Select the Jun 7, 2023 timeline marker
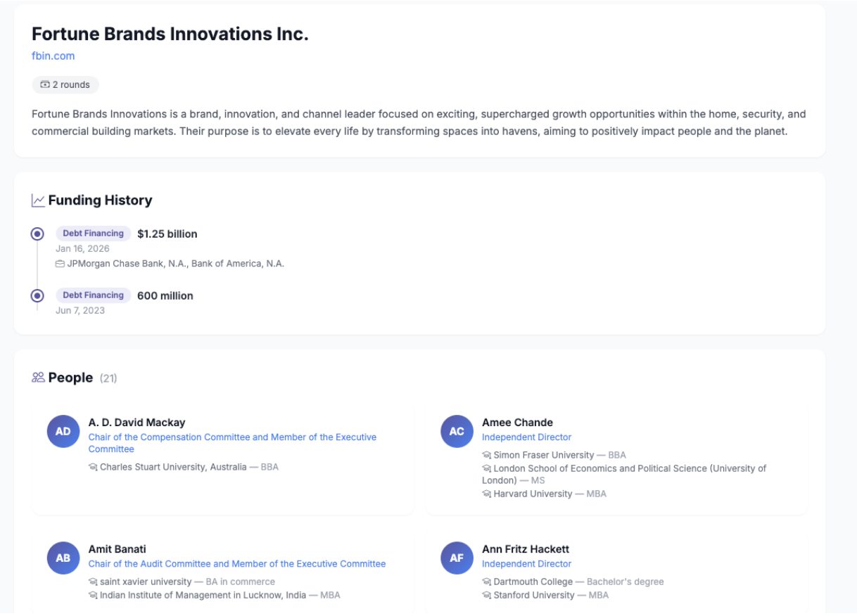This screenshot has width=857, height=616. point(37,296)
